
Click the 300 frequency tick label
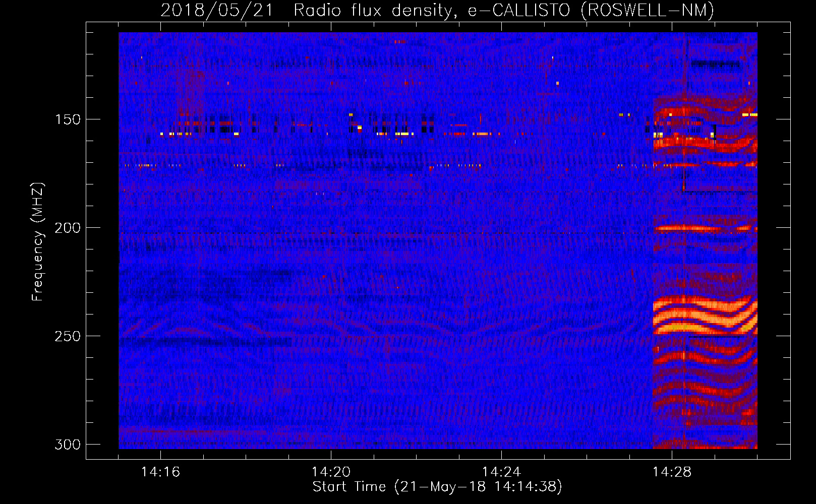click(68, 445)
